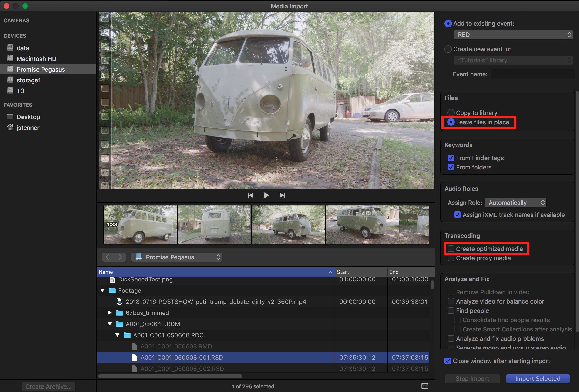Screen dimensions: 579x392
Task: Expand the 67bus_trimmed folder
Action: [x=110, y=312]
